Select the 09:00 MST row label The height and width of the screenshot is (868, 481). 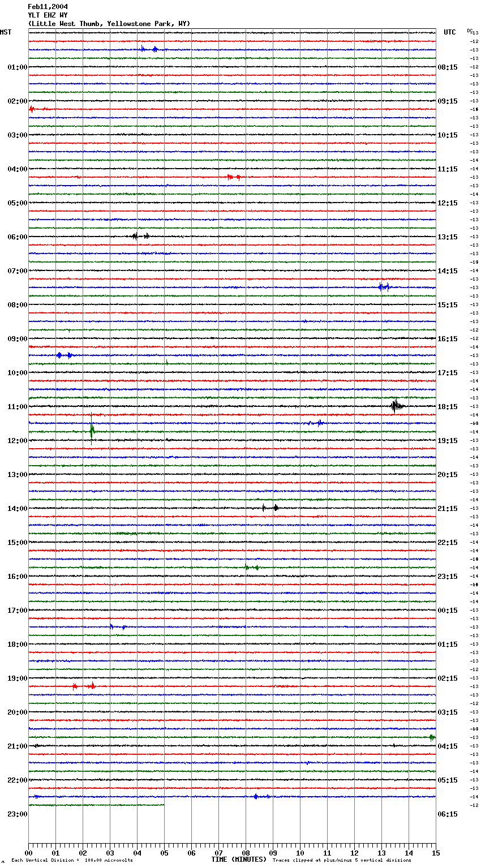(18, 339)
